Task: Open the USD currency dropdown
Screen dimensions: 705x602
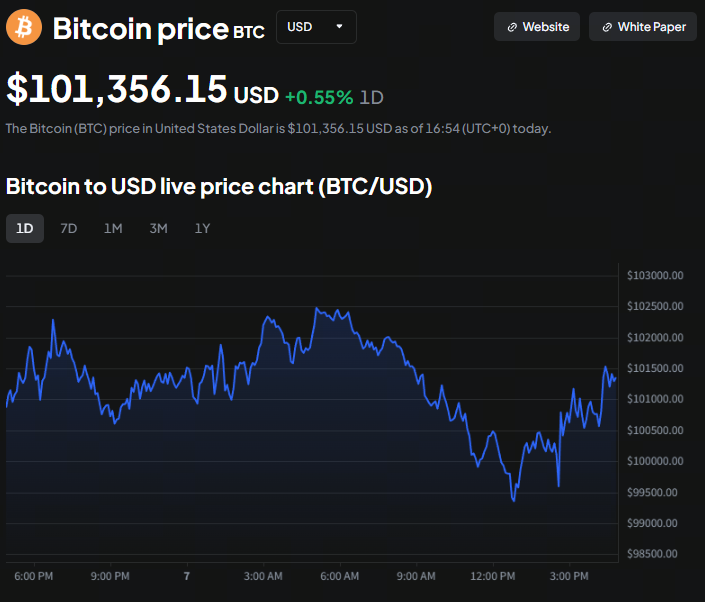Action: 315,27
